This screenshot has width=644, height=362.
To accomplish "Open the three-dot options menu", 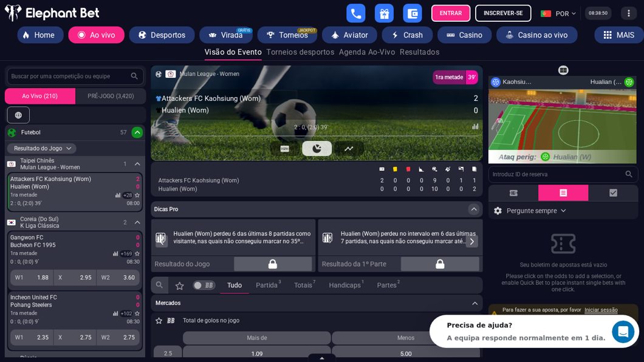I will coord(628,13).
